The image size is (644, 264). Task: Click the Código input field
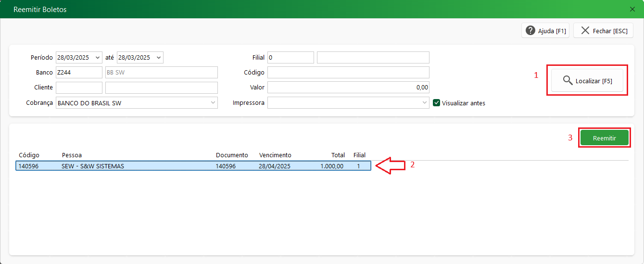click(x=348, y=73)
